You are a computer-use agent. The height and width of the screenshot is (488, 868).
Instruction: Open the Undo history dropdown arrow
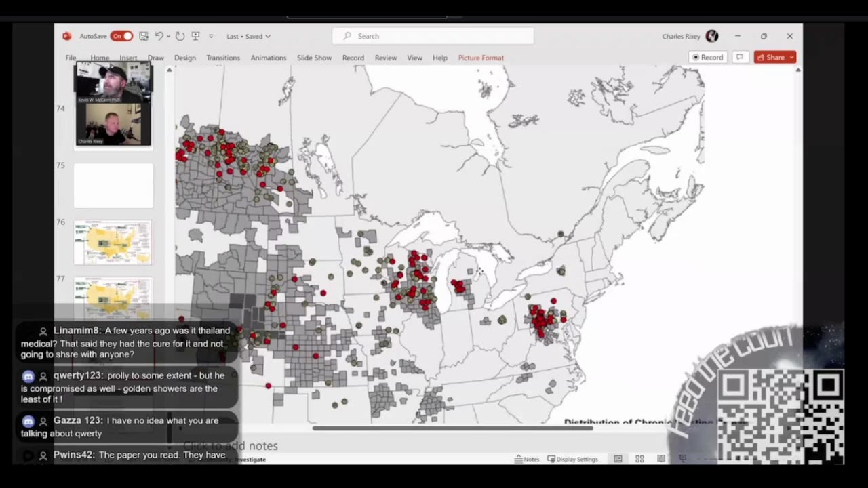pyautogui.click(x=167, y=37)
